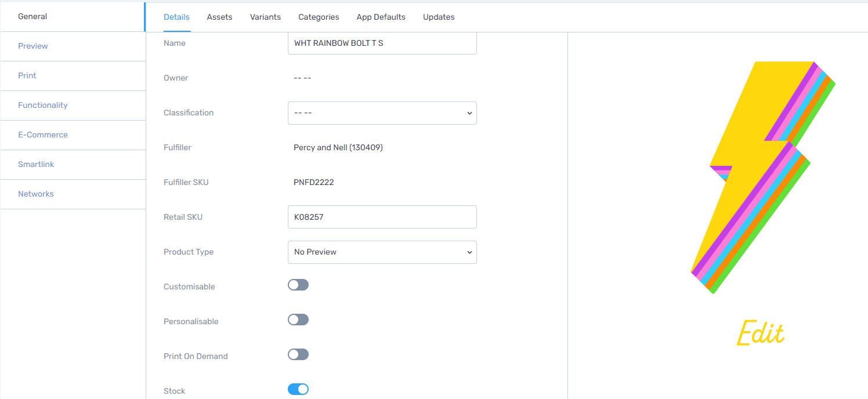Click the Classification field label
This screenshot has height=399, width=868.
[189, 113]
